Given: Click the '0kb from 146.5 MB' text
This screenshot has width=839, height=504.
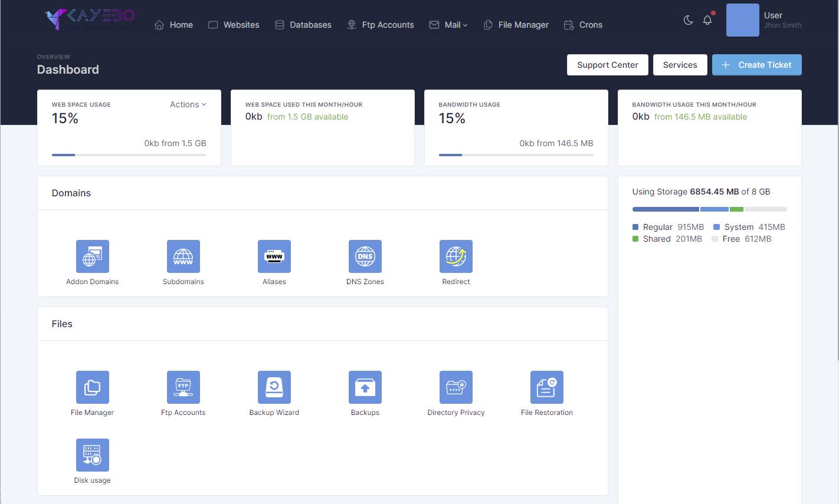Looking at the screenshot, I should [x=556, y=143].
